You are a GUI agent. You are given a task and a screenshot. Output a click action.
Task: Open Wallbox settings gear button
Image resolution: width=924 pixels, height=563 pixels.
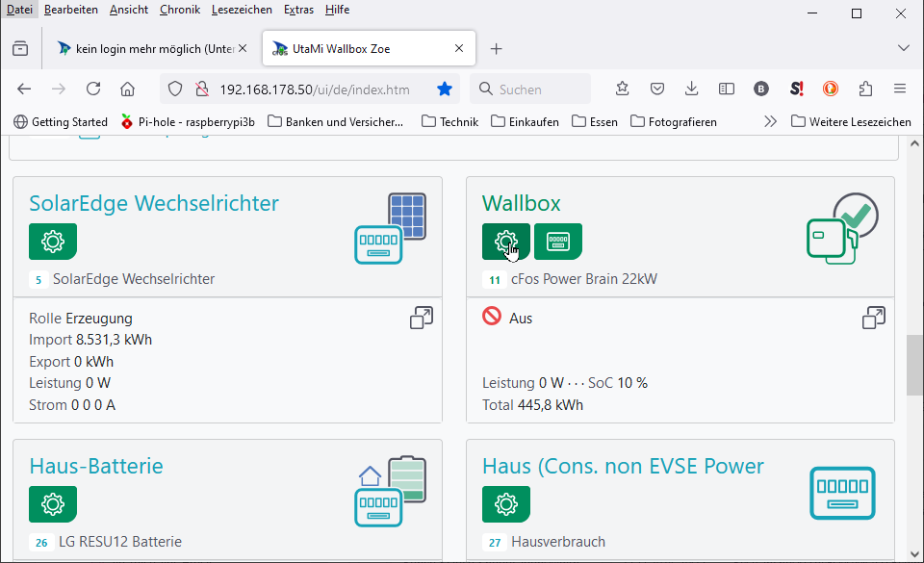[505, 242]
